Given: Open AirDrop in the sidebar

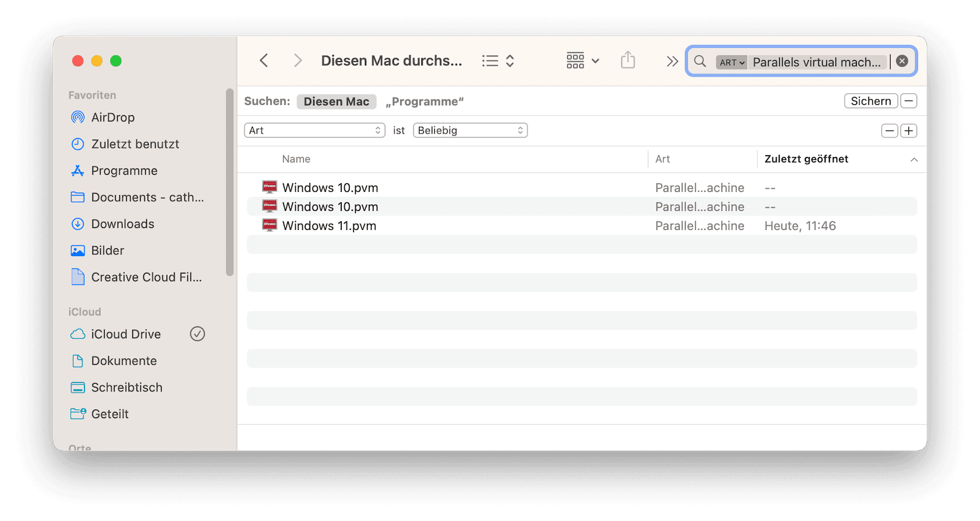Looking at the screenshot, I should pyautogui.click(x=113, y=117).
